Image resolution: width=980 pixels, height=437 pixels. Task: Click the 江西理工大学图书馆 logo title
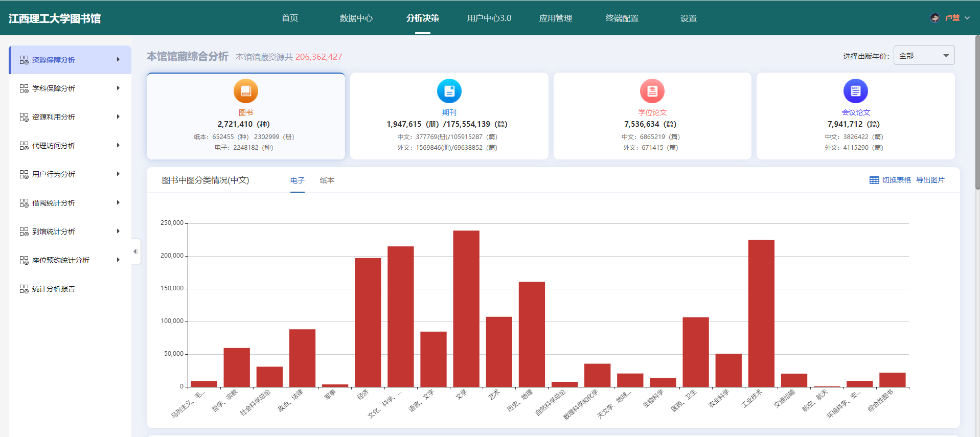(55, 18)
